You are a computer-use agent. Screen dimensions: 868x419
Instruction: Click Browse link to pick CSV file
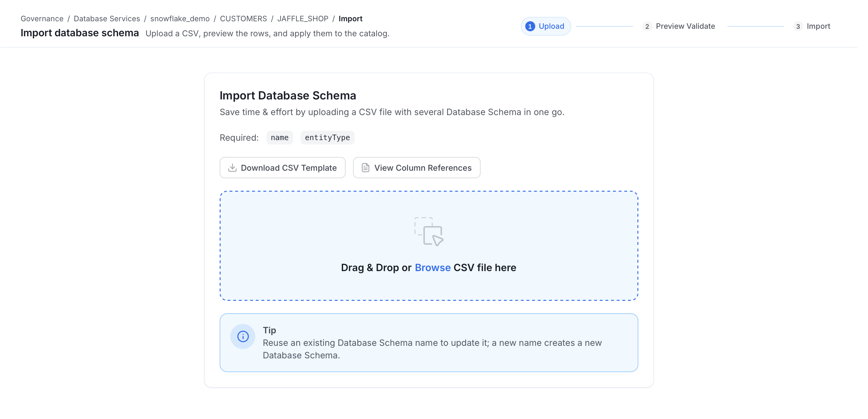pos(432,267)
